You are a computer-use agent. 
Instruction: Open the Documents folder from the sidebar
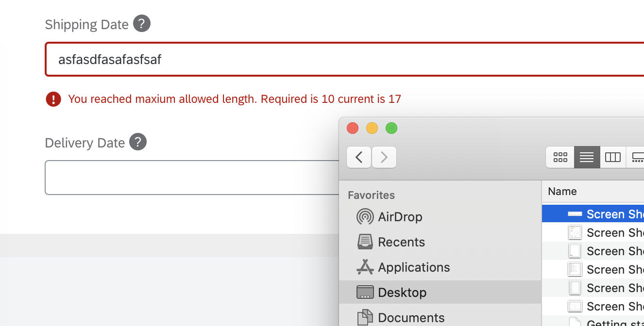[x=410, y=318]
